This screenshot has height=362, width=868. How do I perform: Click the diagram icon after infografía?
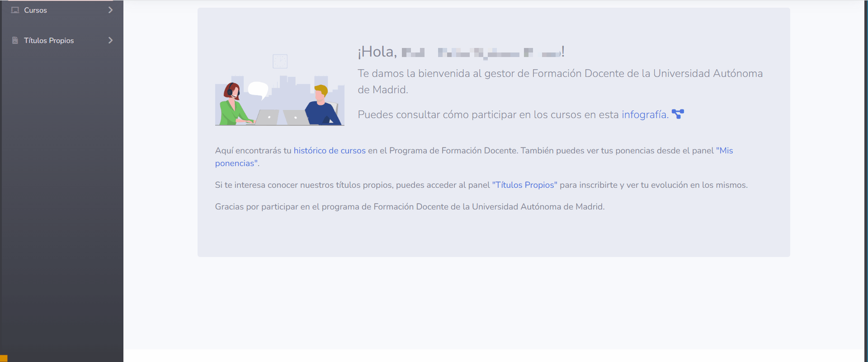pyautogui.click(x=678, y=114)
